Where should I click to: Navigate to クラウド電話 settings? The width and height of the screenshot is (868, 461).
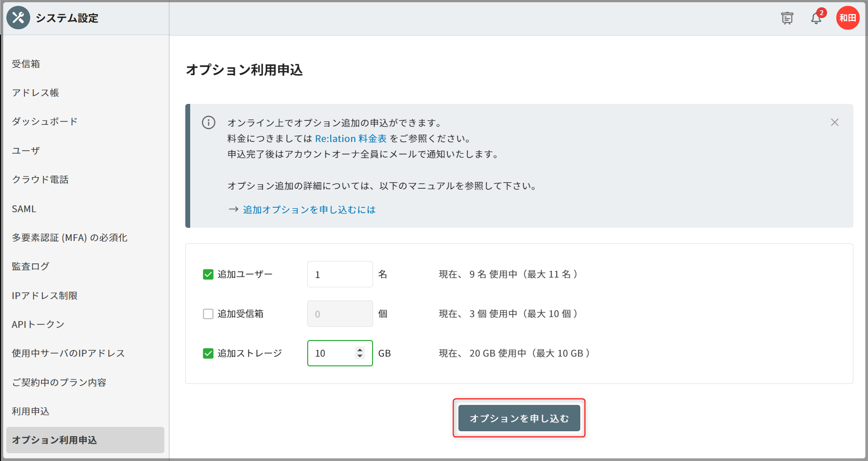pyautogui.click(x=40, y=180)
